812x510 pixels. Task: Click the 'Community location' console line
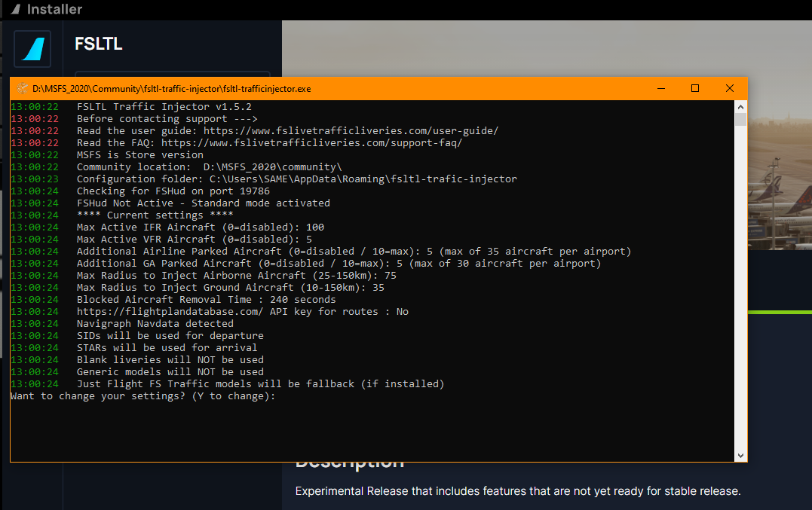point(209,167)
